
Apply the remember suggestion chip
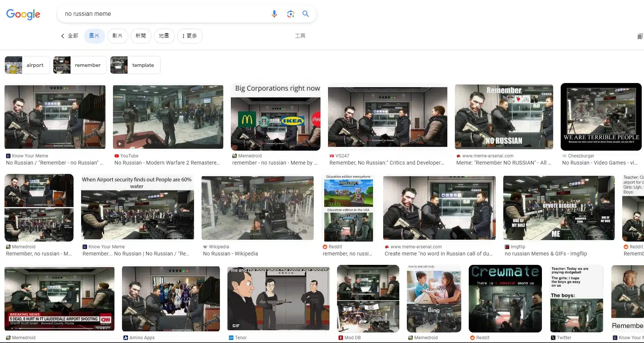[x=80, y=65]
